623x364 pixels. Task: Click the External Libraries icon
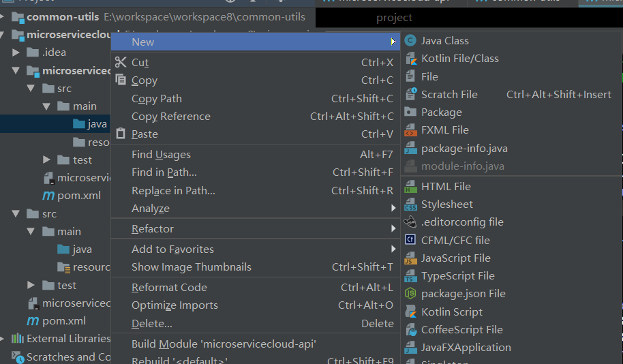[18, 338]
